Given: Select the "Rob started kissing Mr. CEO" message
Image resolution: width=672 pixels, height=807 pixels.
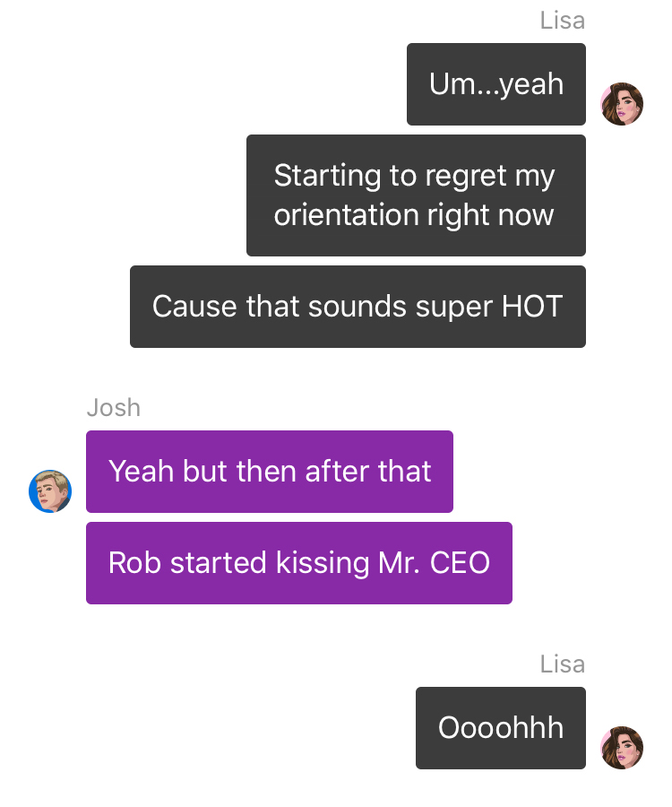Looking at the screenshot, I should point(299,563).
